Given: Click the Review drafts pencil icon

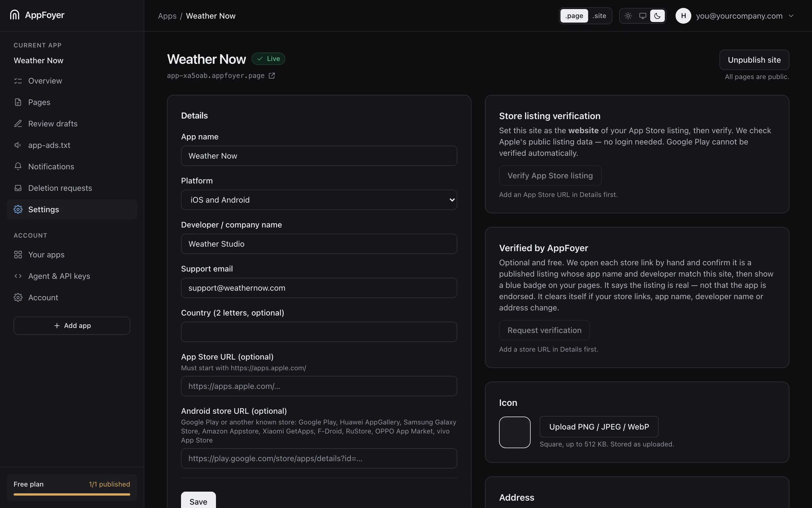Looking at the screenshot, I should [x=18, y=124].
